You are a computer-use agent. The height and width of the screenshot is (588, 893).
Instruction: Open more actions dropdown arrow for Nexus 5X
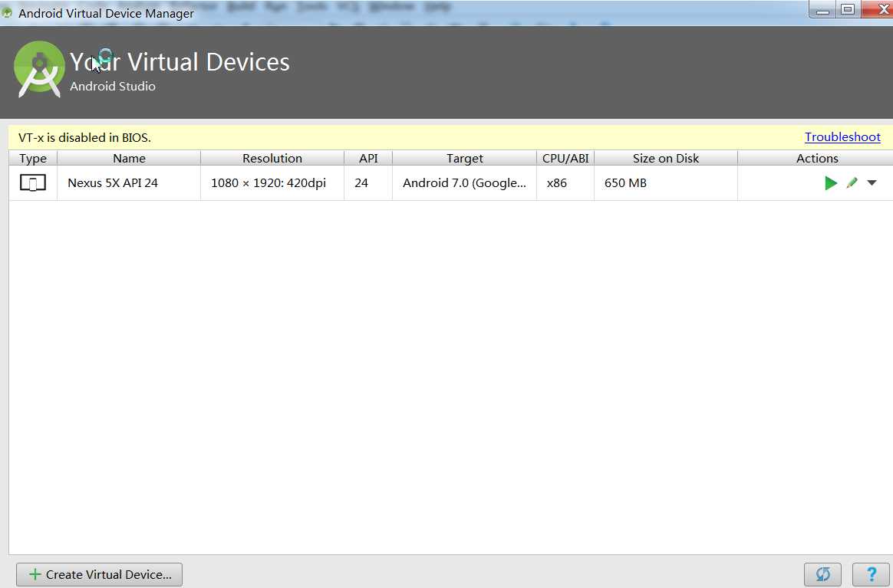872,182
